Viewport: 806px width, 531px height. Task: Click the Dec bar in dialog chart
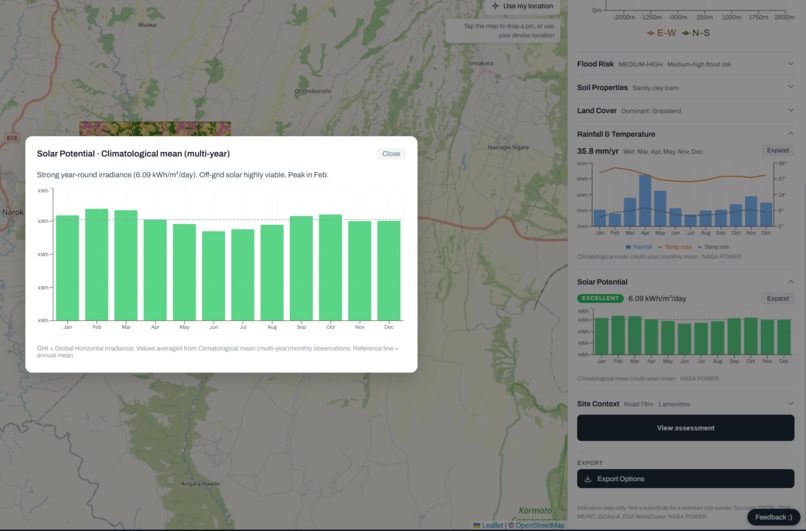[389, 270]
